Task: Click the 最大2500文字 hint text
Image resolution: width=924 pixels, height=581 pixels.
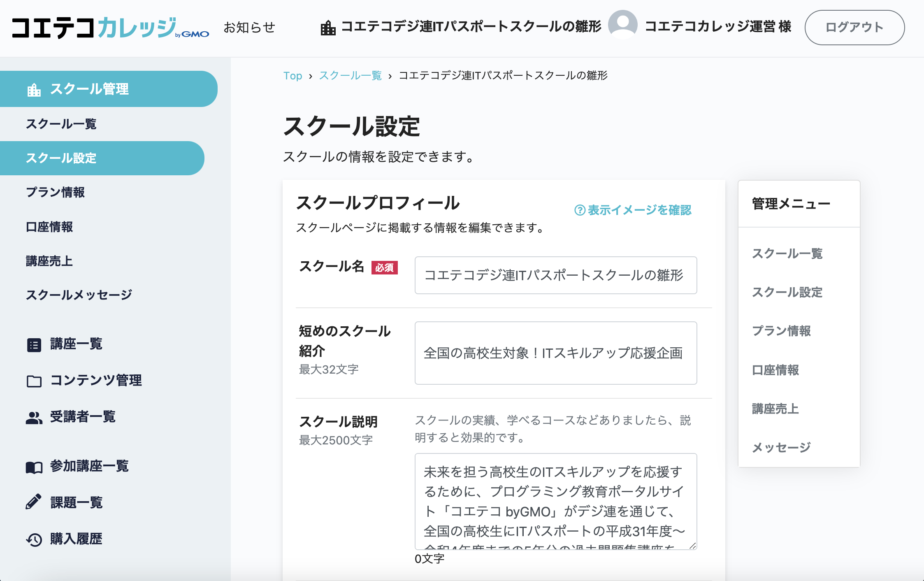Action: [336, 440]
